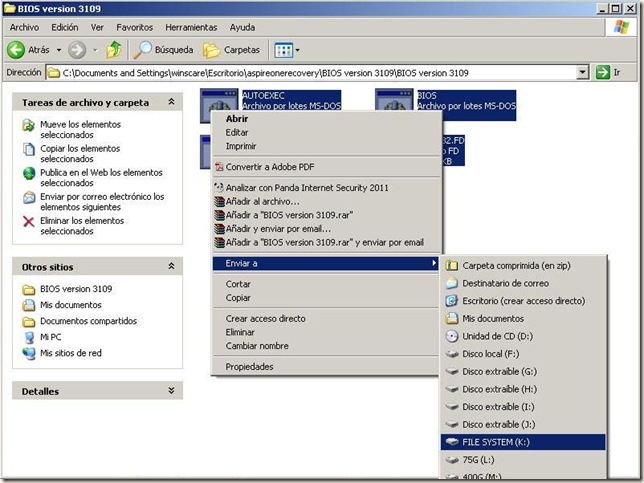Open Documentos compartidos link

click(88, 321)
